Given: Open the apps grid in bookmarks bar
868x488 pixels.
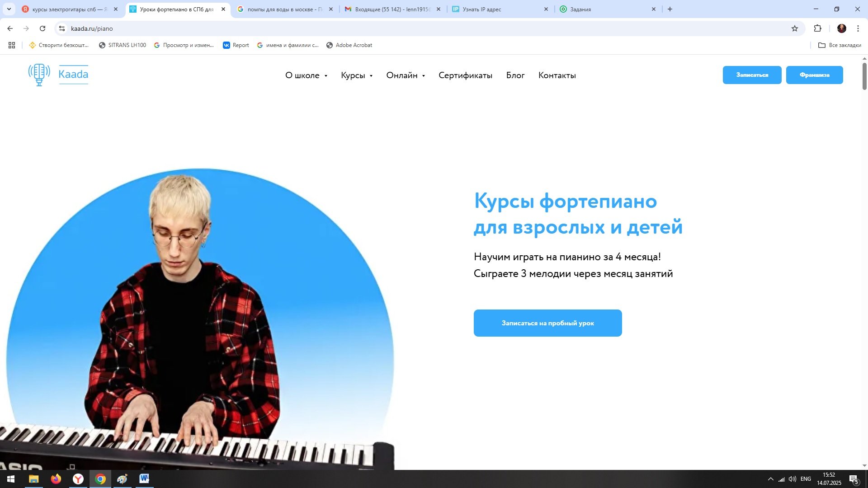Looking at the screenshot, I should (x=12, y=45).
